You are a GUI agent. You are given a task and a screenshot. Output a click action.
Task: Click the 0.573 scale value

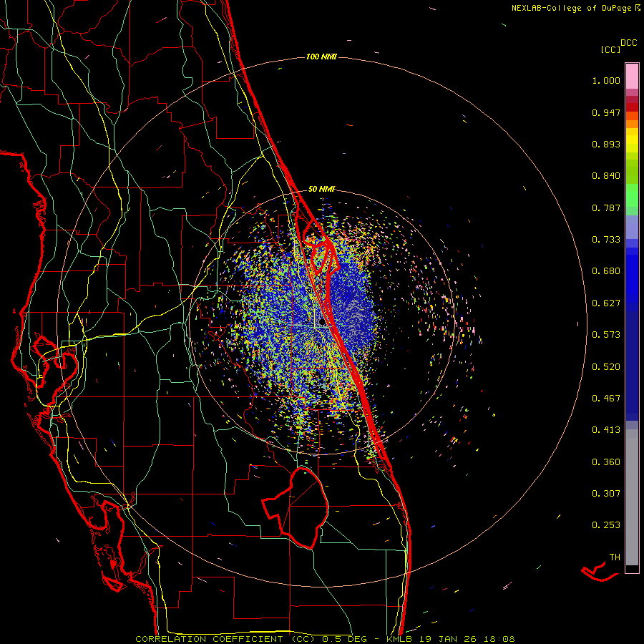(606, 335)
